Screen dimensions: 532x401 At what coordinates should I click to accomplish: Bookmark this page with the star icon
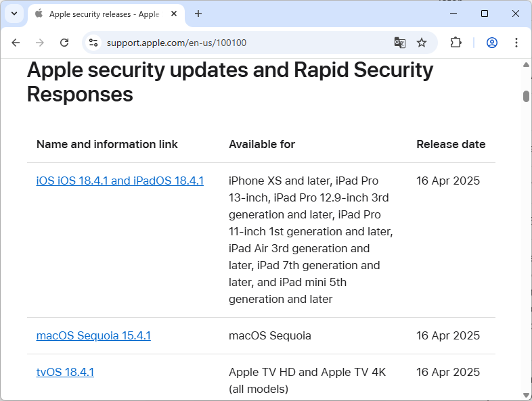[x=422, y=43]
